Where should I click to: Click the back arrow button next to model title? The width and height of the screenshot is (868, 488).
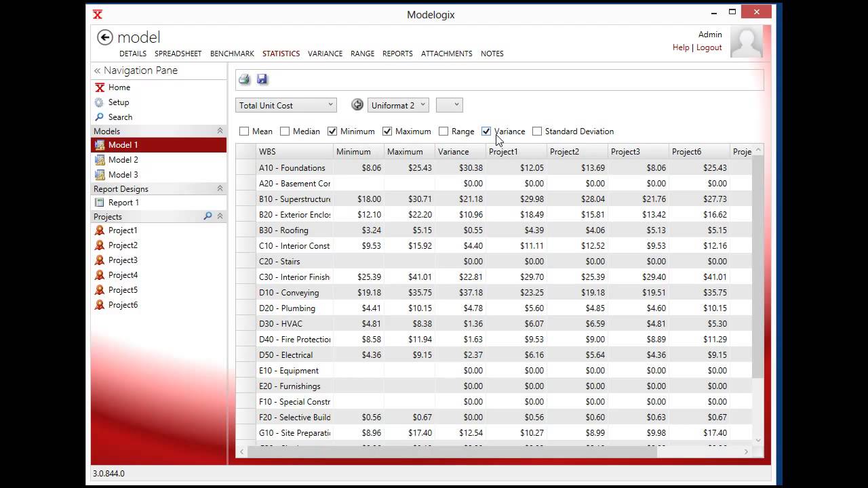pos(104,37)
